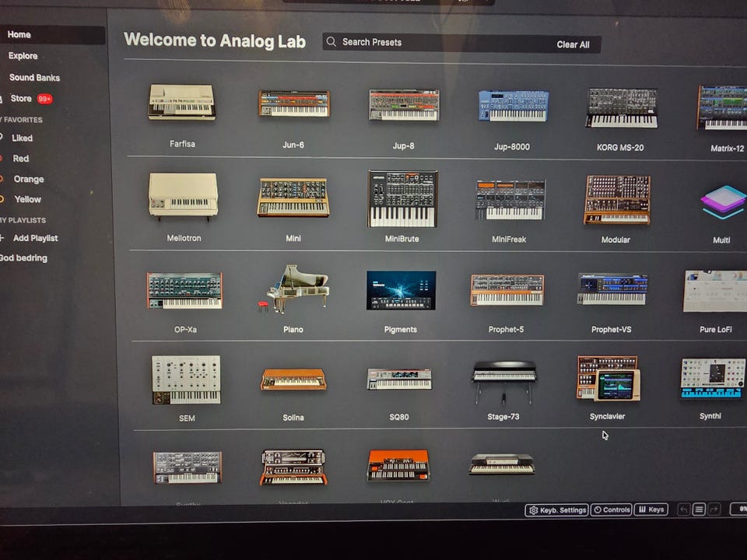
Task: Open the OP-Xa synth
Action: tap(184, 290)
